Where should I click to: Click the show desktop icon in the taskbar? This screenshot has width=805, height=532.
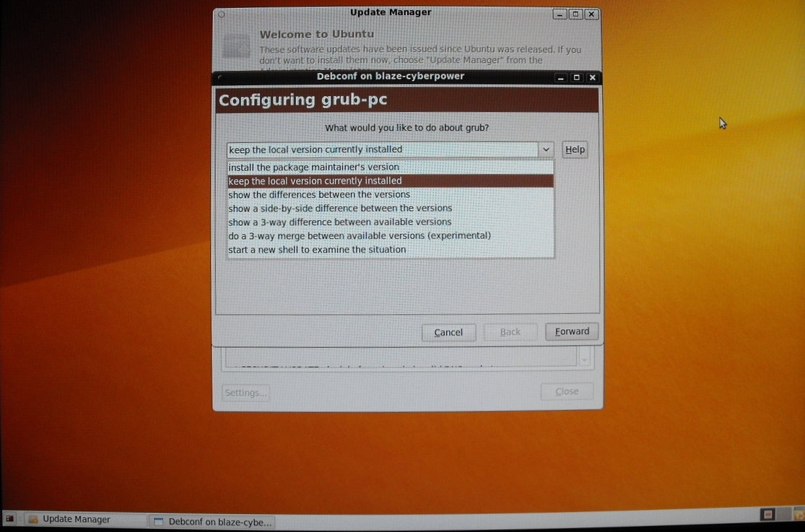coord(10,519)
